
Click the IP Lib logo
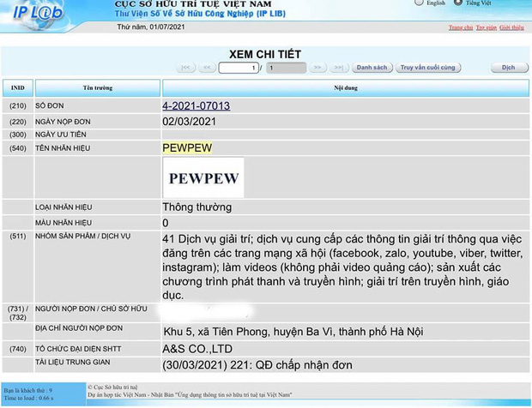coord(38,14)
